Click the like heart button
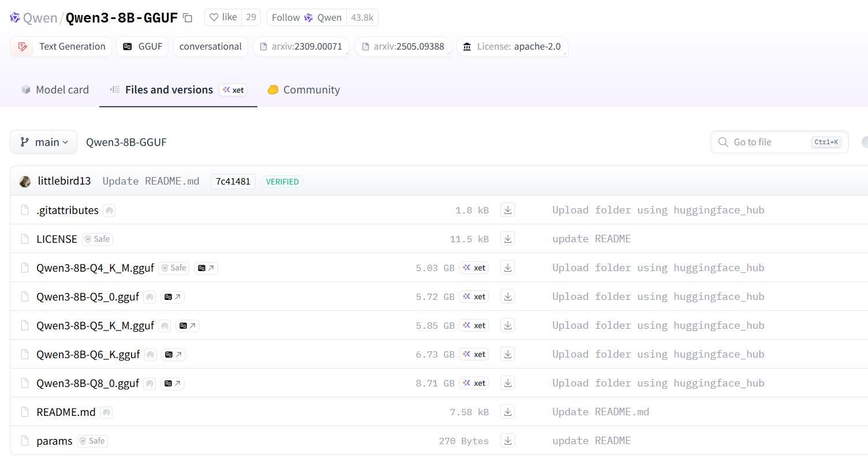The width and height of the screenshot is (868, 462). [x=223, y=17]
